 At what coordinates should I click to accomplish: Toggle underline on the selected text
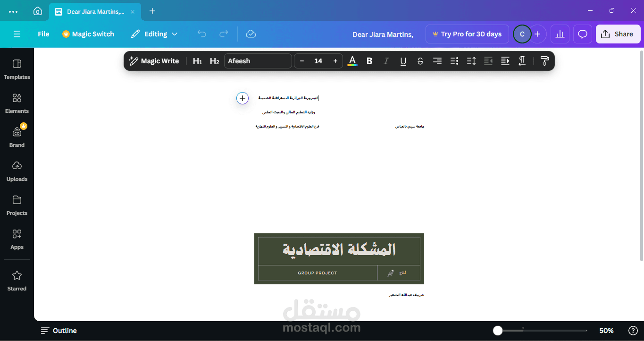click(x=403, y=60)
